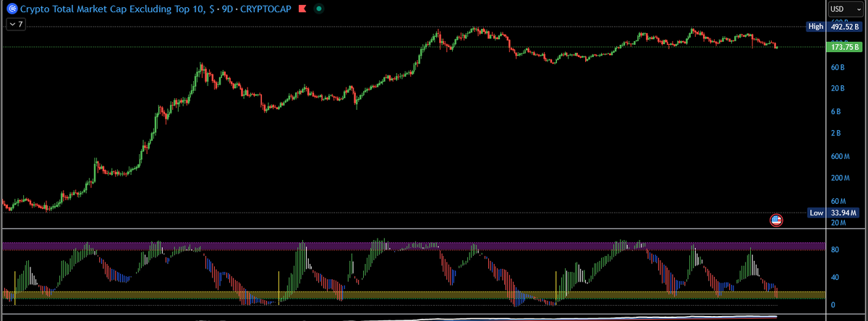Click the 600 M price axis value
The width and height of the screenshot is (868, 321).
pyautogui.click(x=840, y=156)
